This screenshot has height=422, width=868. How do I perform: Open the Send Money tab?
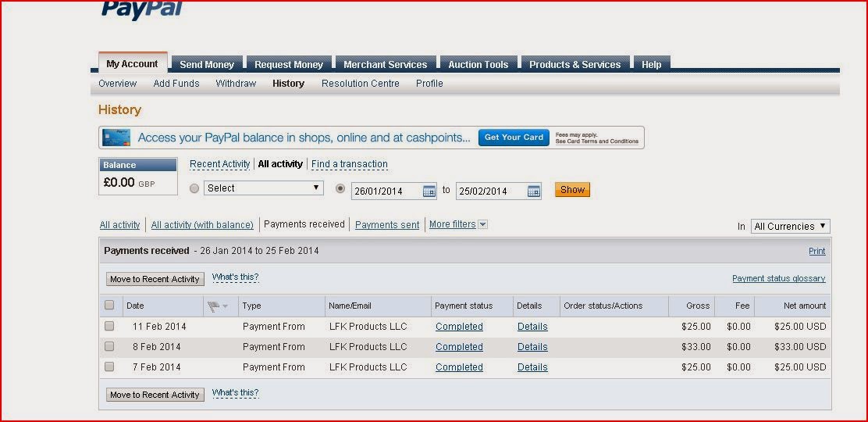pyautogui.click(x=207, y=64)
